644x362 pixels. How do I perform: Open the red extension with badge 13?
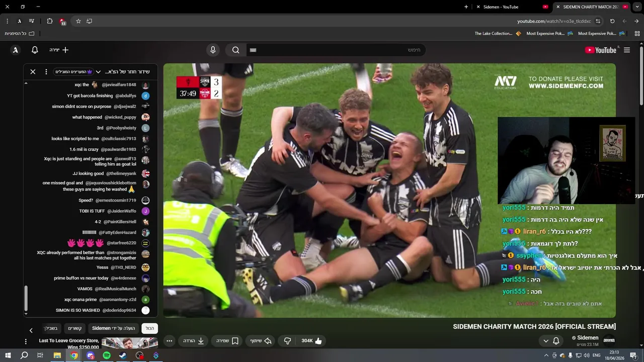click(x=62, y=21)
